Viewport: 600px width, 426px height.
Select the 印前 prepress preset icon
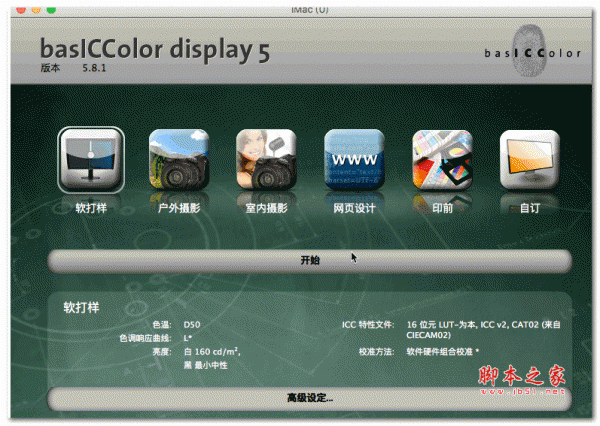point(442,160)
